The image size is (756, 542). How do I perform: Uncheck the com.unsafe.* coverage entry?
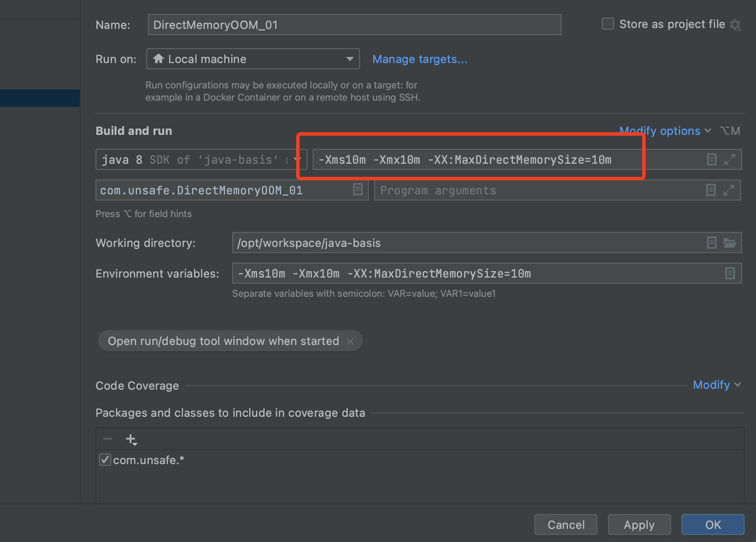105,460
